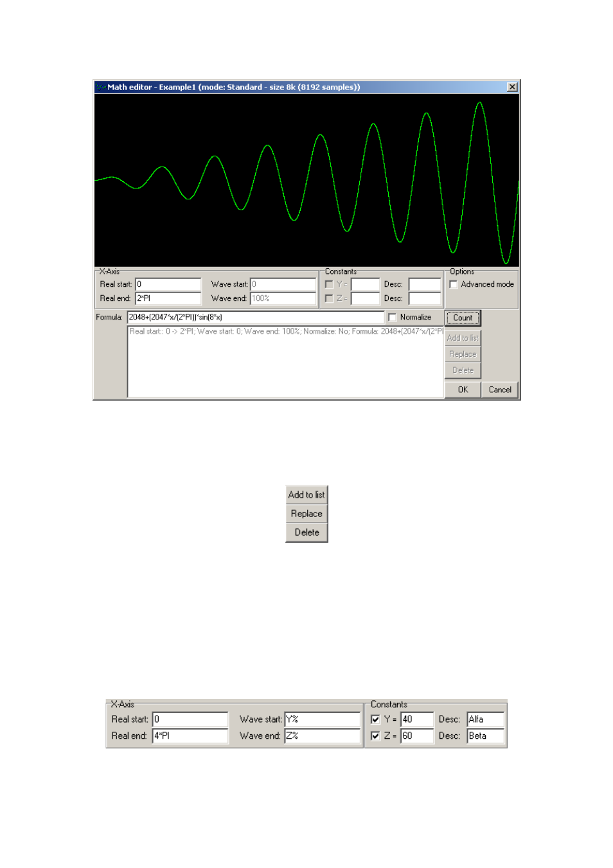Toggle the Normalize checkbox
Image resolution: width=613 pixels, height=868 pixels.
pyautogui.click(x=392, y=317)
